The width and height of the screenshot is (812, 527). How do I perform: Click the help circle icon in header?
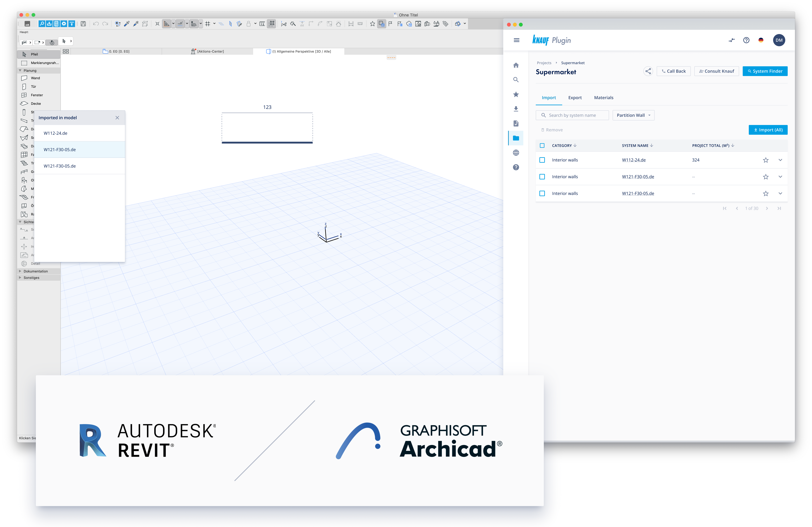click(x=746, y=40)
